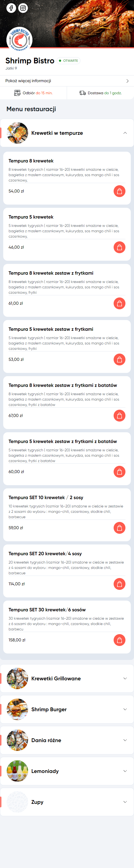
Task: Select Odbiór do 15 min. option
Action: [33, 93]
